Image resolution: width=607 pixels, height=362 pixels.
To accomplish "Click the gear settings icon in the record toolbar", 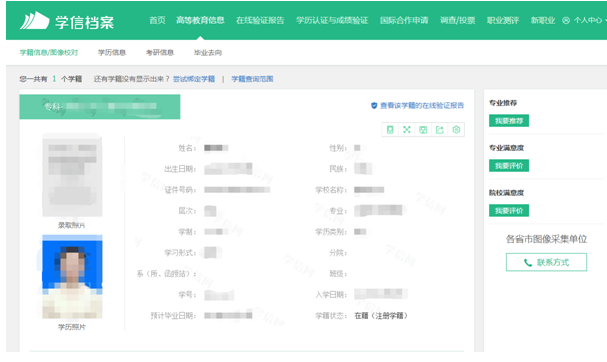I will [x=456, y=130].
